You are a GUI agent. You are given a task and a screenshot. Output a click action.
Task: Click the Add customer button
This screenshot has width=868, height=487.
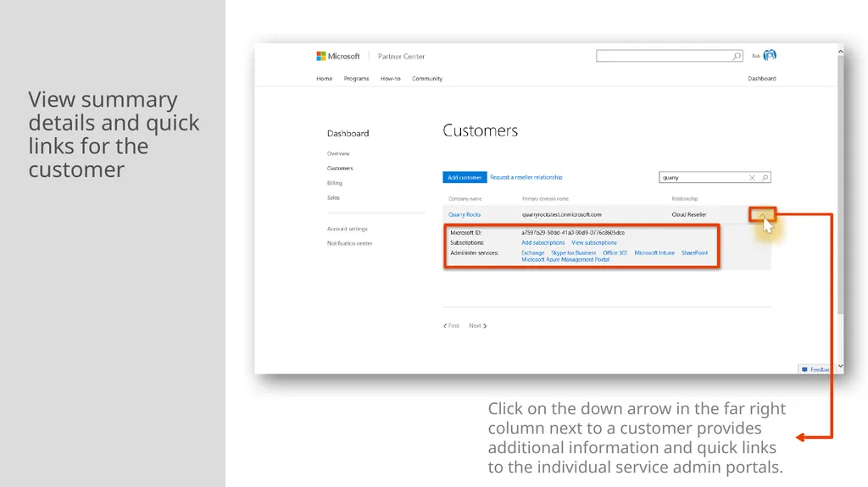click(465, 177)
